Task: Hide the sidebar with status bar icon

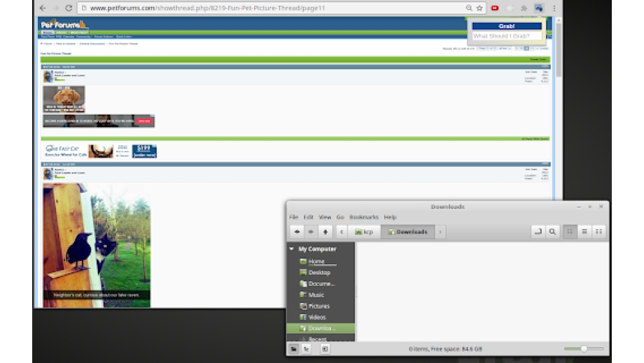Action: 325,349
